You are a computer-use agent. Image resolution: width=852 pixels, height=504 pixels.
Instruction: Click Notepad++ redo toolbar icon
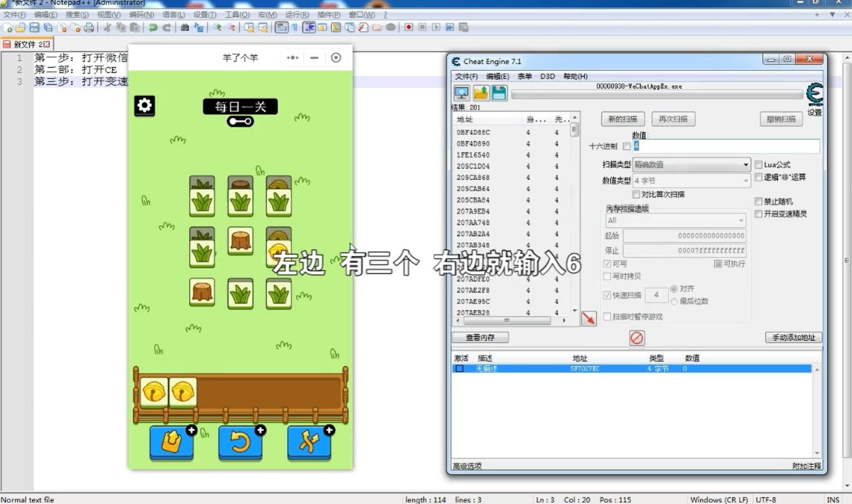166,28
